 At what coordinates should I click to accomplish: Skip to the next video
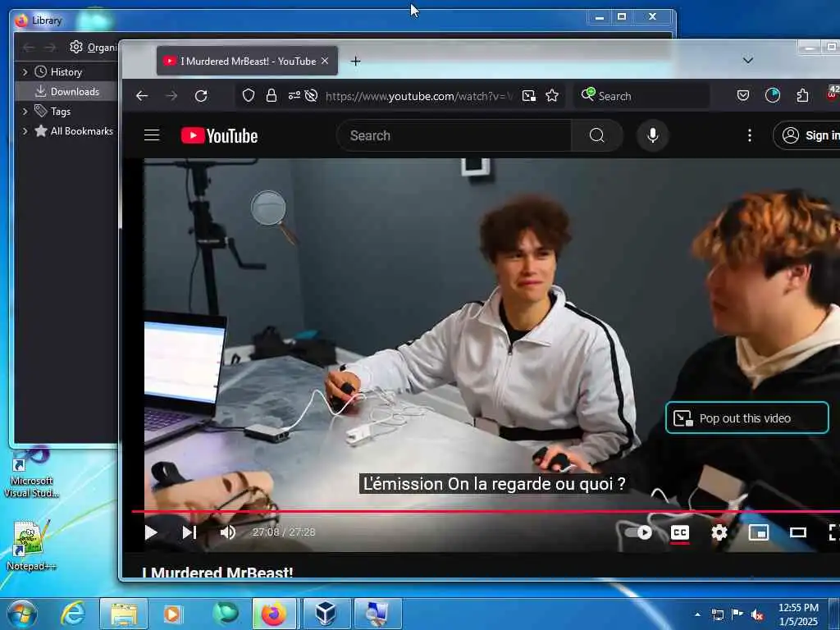pos(189,532)
